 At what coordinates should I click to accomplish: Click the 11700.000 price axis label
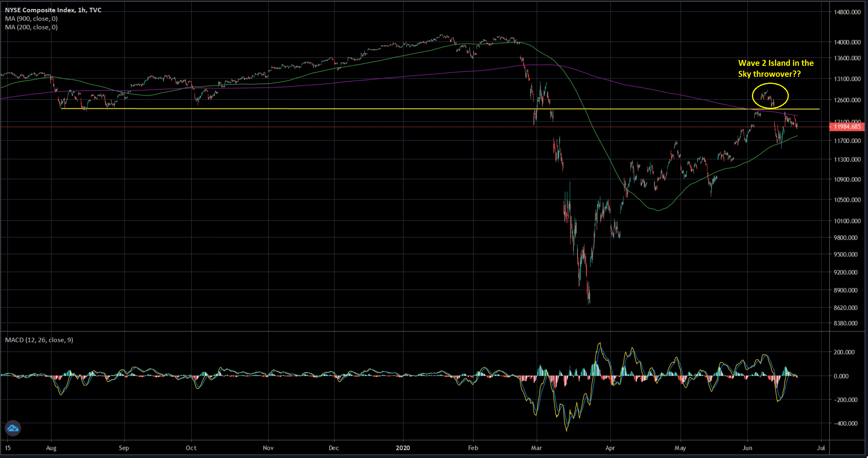[x=847, y=141]
